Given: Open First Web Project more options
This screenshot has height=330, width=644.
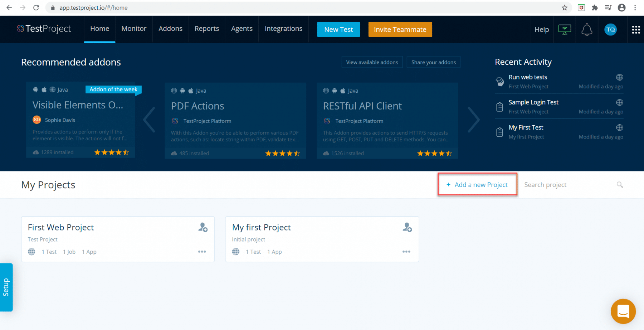Looking at the screenshot, I should tap(202, 252).
